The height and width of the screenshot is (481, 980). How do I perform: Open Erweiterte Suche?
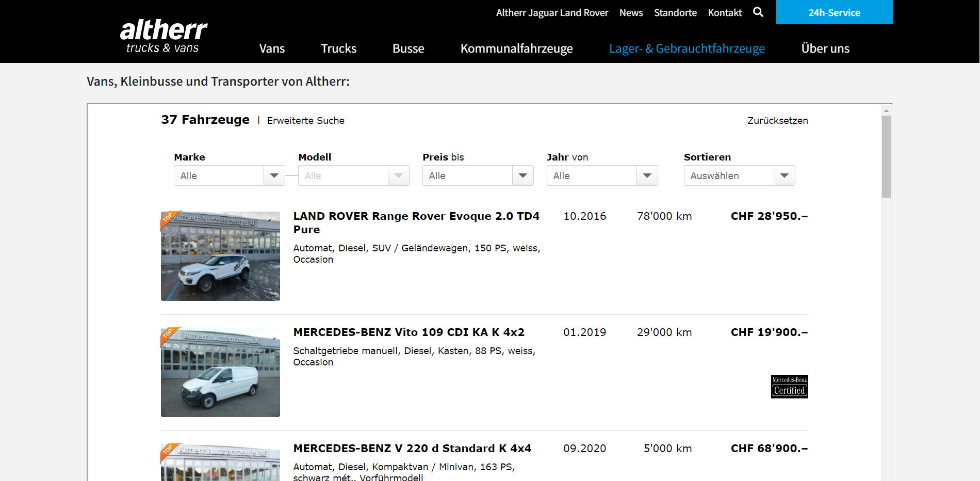[305, 120]
